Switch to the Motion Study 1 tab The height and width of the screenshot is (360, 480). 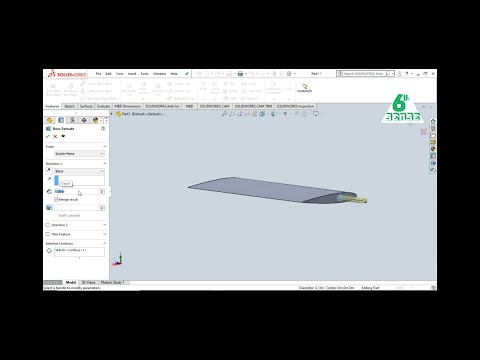pyautogui.click(x=113, y=282)
